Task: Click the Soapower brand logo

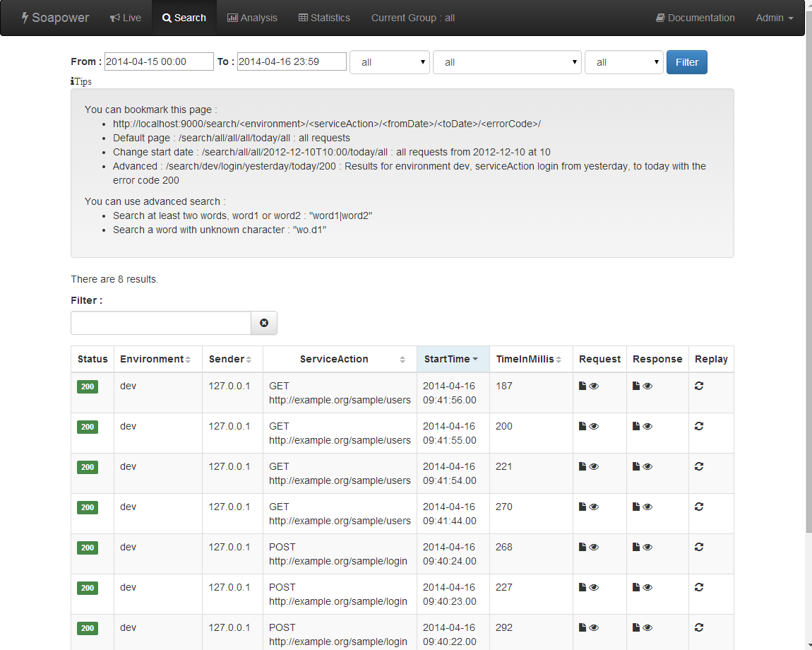Action: pos(55,18)
